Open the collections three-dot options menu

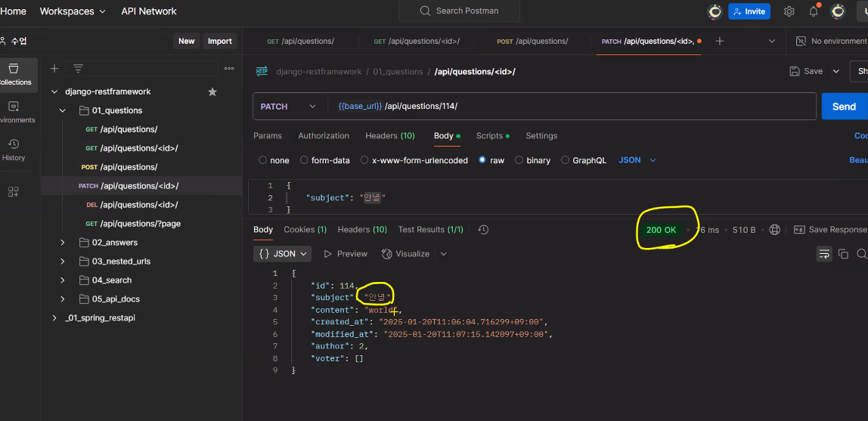[229, 69]
